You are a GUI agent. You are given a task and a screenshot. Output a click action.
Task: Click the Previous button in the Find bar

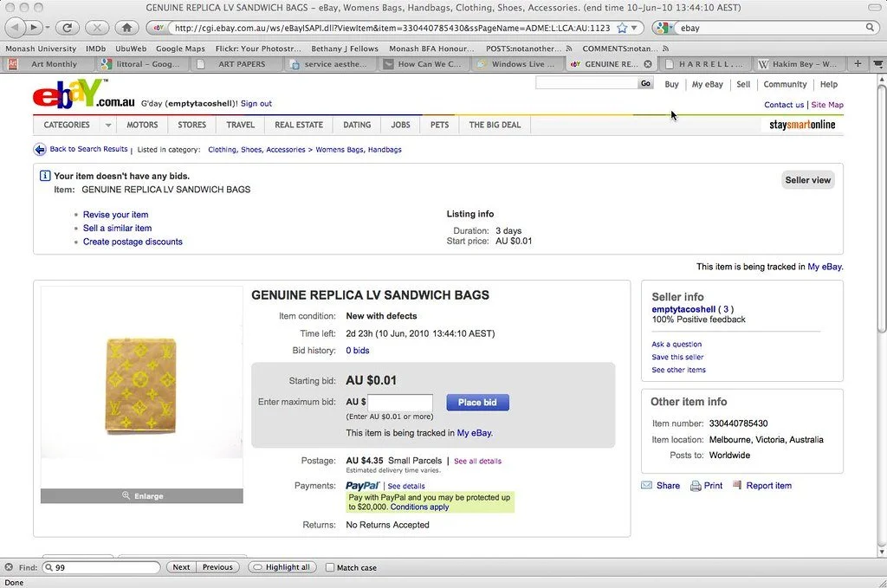[217, 567]
